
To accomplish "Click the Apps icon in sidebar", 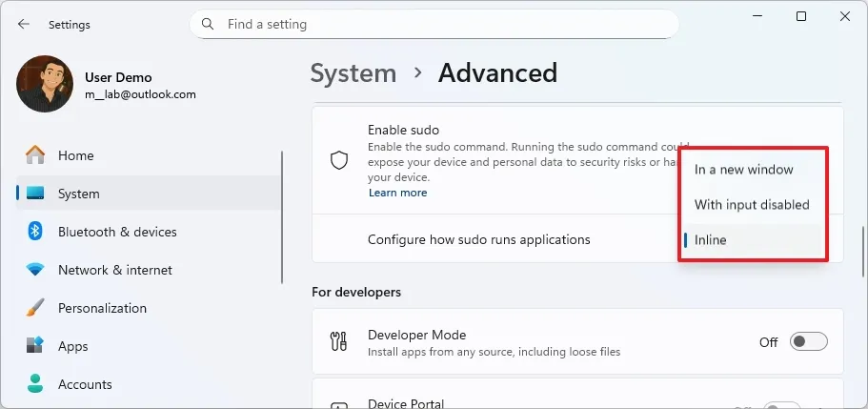I will coord(35,346).
